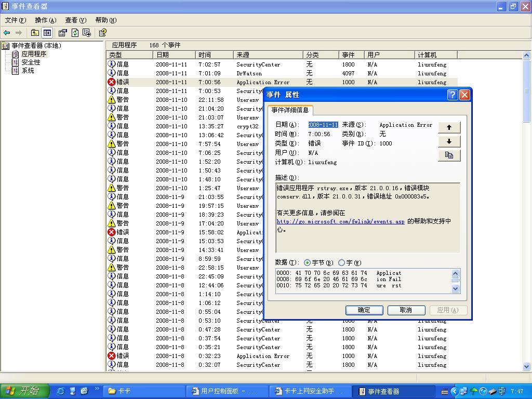The height and width of the screenshot is (399, 532).
Task: Click the Help question-mark toolbar icon
Action: 102,33
